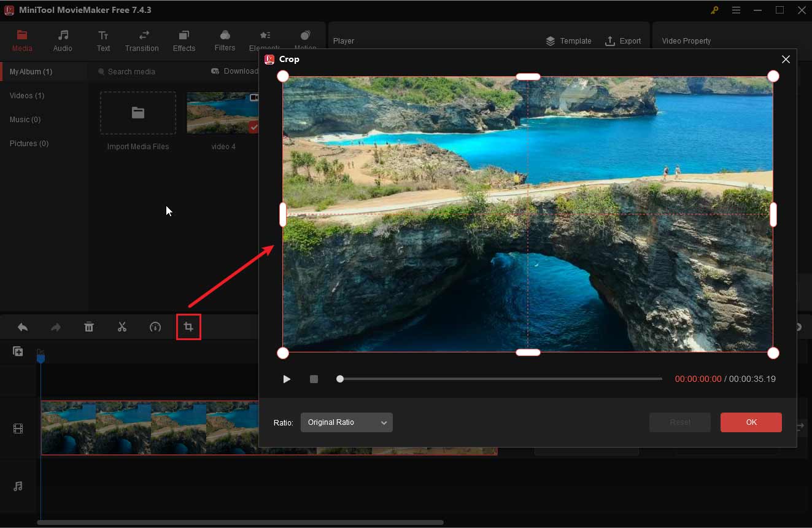The image size is (812, 528).
Task: Click the audio track music note icon
Action: point(18,486)
